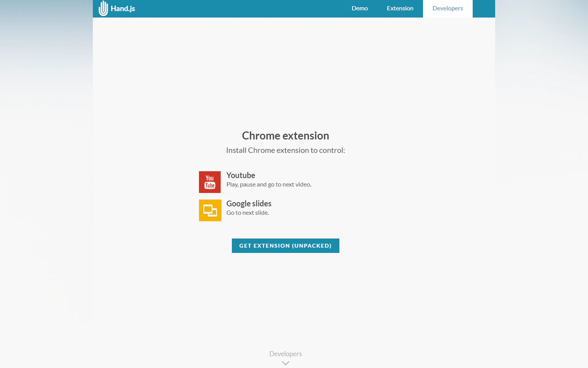Viewport: 588px width, 368px height.
Task: Click the 'Install Chrome extension to control' subtitle
Action: coord(285,150)
